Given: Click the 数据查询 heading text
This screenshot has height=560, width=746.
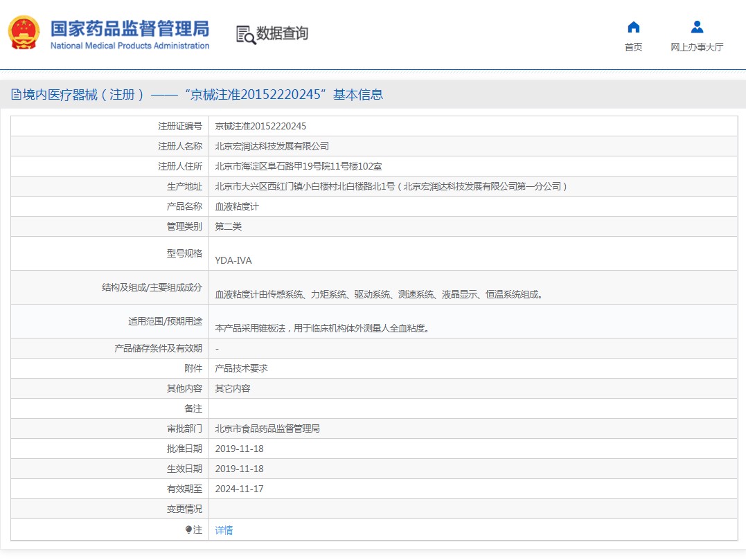Looking at the screenshot, I should pos(282,33).
